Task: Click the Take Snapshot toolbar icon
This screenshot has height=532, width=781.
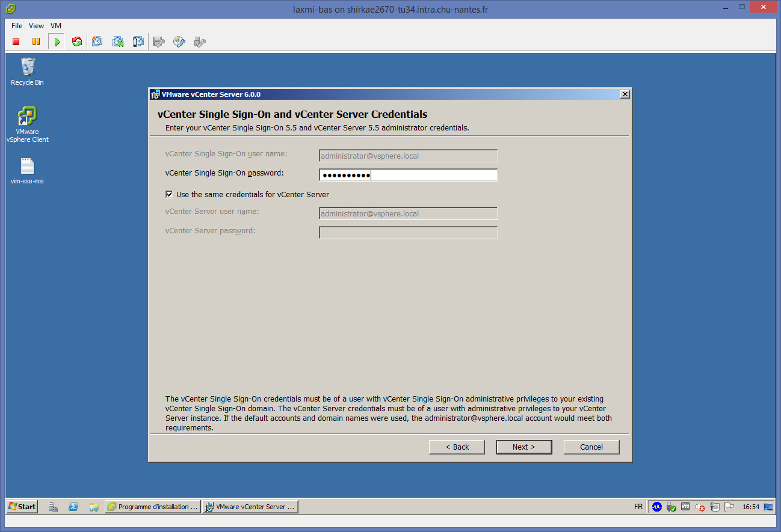Action: pyautogui.click(x=97, y=42)
